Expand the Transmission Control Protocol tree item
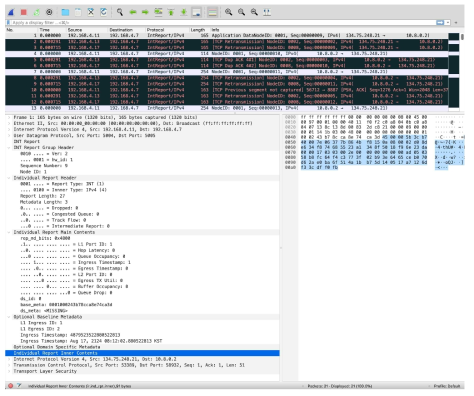This screenshot has height=396, width=474. point(9,365)
